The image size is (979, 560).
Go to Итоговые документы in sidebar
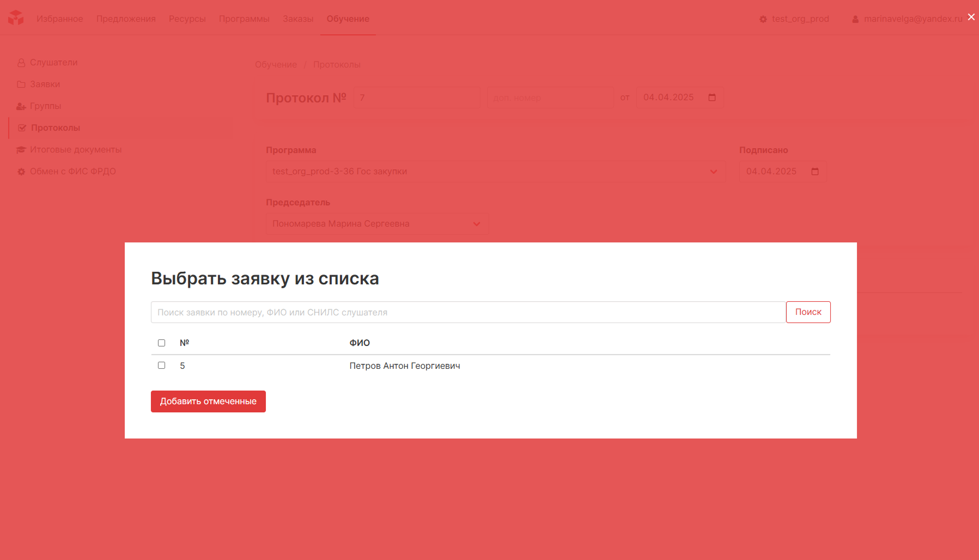(x=76, y=150)
